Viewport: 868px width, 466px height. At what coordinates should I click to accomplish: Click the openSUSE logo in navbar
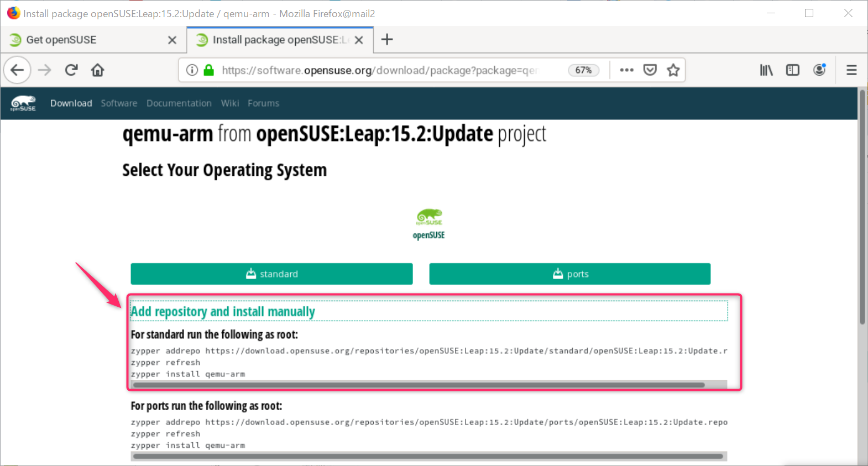tap(23, 103)
